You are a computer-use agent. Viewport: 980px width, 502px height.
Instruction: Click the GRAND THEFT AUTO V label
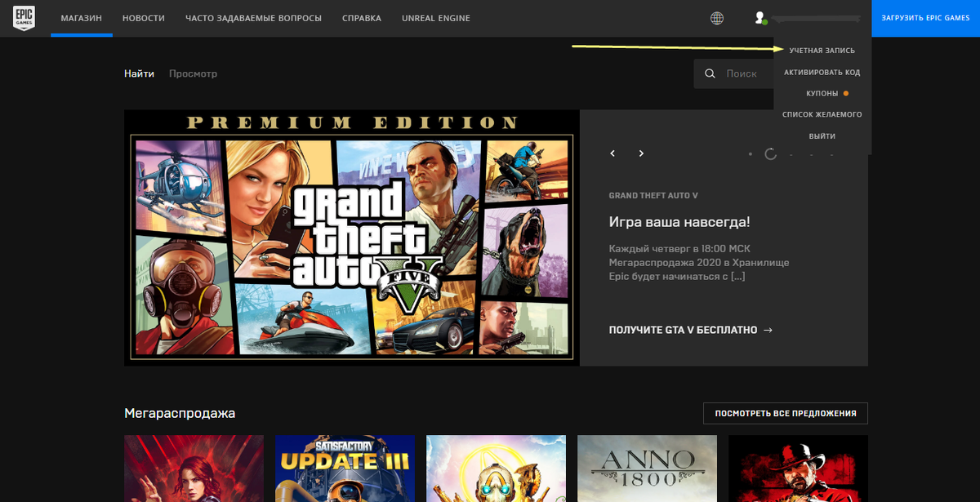[x=653, y=196]
